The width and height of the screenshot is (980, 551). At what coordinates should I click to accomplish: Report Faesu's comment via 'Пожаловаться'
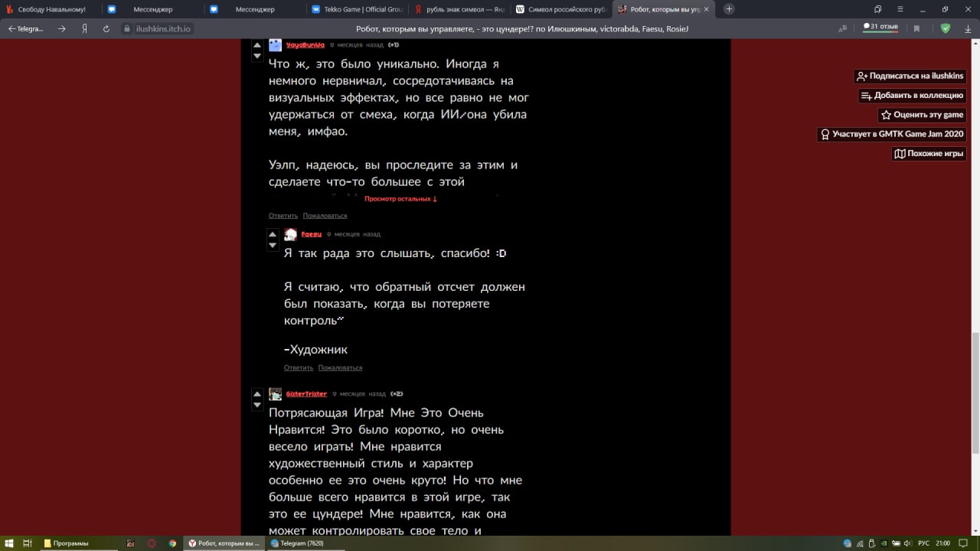[x=340, y=368]
